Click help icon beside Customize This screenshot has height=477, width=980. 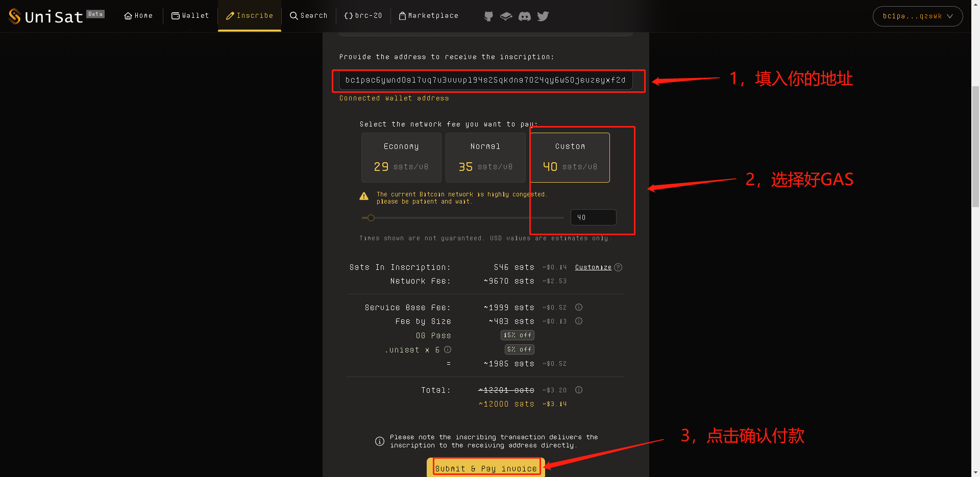point(618,267)
